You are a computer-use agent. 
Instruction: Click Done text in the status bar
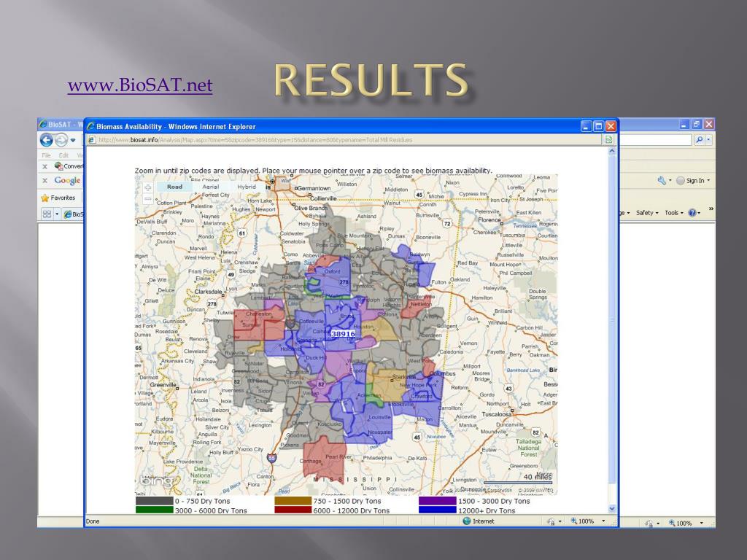point(93,521)
